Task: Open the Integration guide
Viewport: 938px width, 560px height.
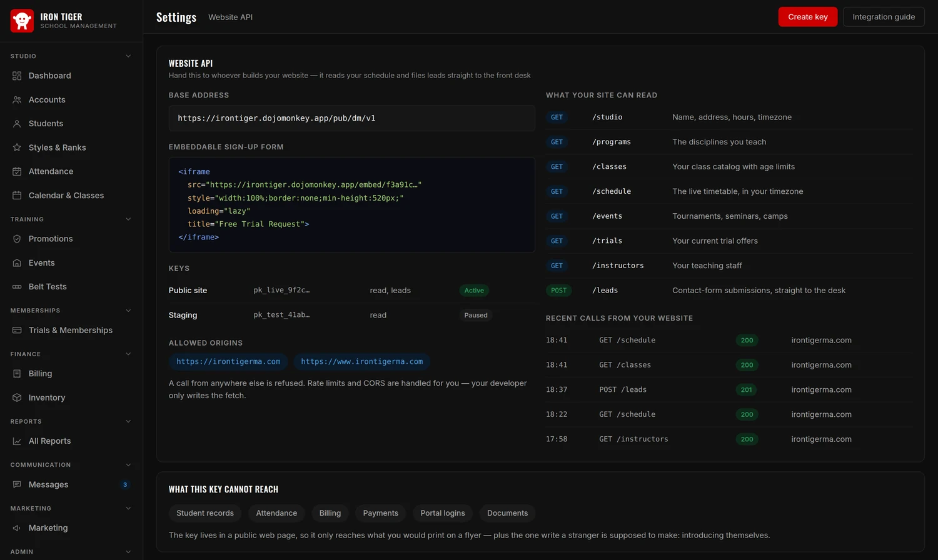Action: point(884,17)
